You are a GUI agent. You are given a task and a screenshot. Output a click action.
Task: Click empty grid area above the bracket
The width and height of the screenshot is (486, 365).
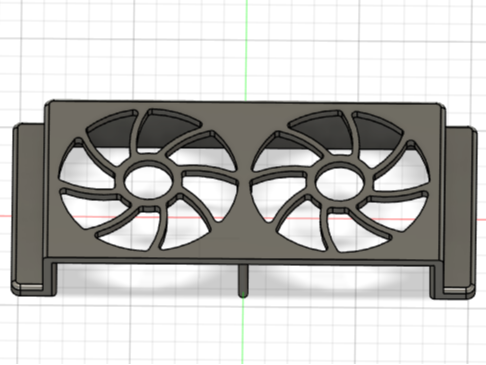[133, 50]
